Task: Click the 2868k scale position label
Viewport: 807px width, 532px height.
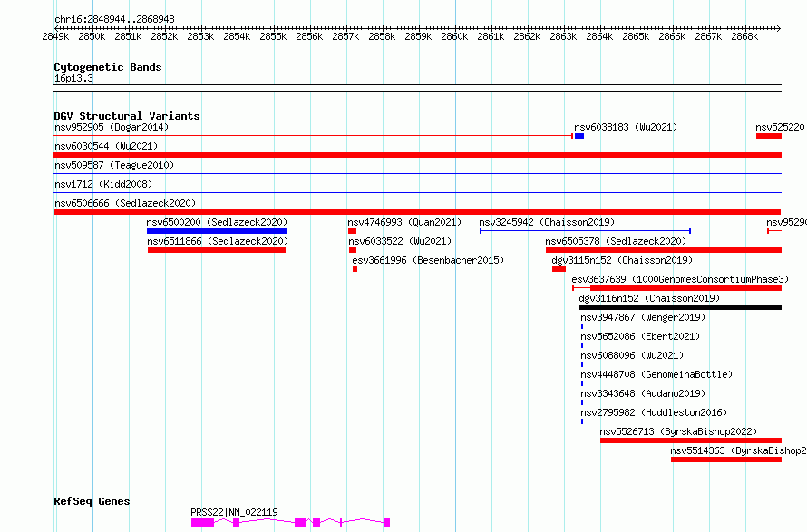Action: click(744, 36)
